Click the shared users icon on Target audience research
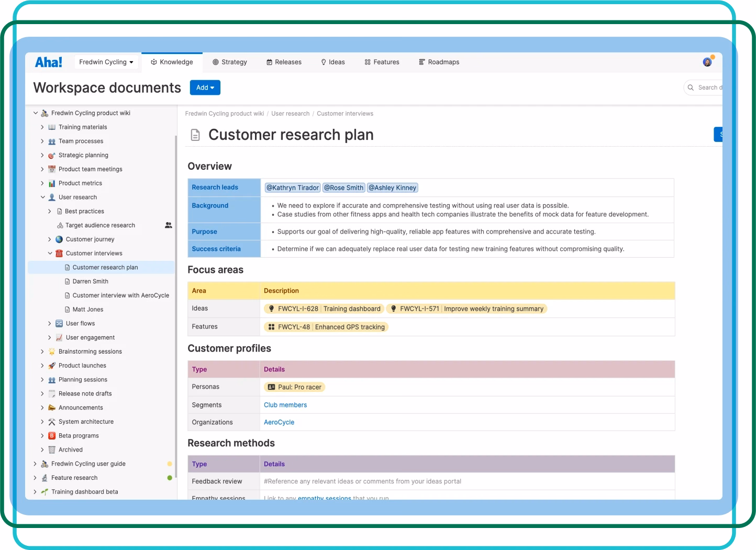Screen dimensions: 756x550 click(x=168, y=225)
